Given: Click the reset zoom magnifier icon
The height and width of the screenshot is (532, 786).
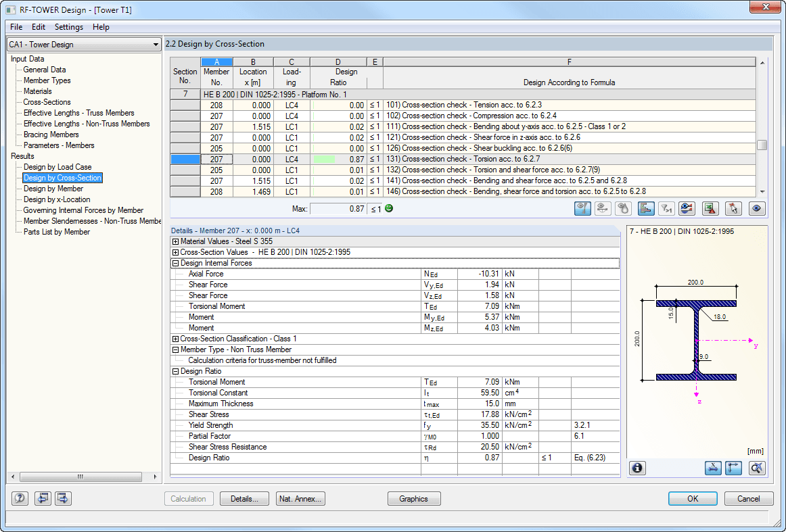Looking at the screenshot, I should [x=757, y=468].
